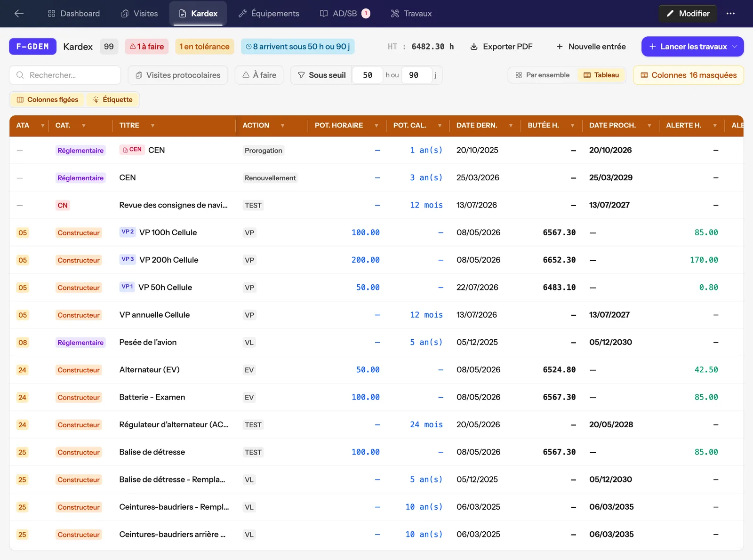Click the Modifier button

pos(688,14)
